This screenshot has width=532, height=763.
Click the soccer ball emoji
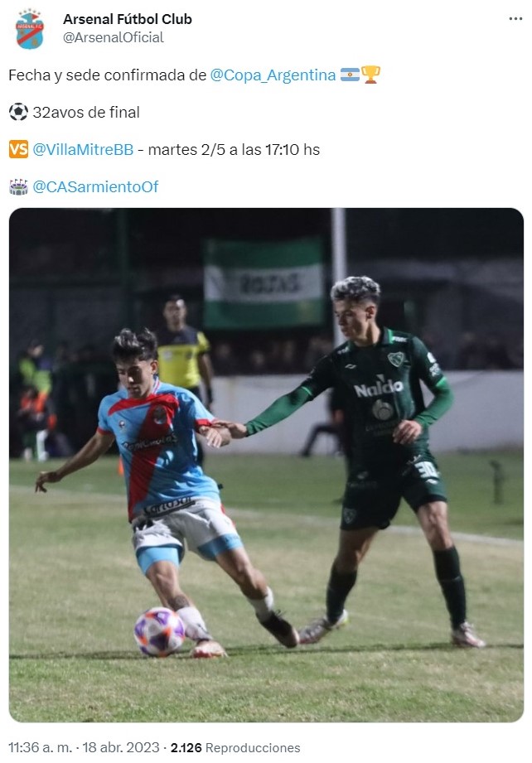tap(18, 112)
